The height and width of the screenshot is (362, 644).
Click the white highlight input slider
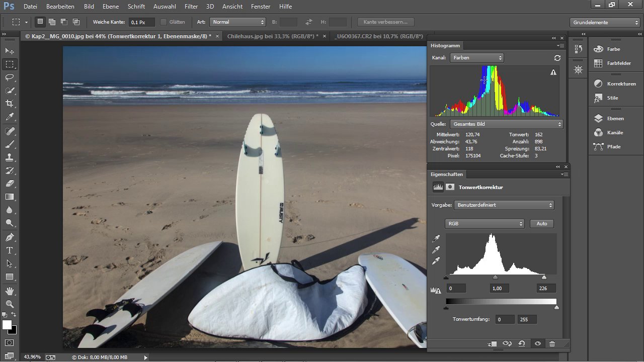(544, 277)
